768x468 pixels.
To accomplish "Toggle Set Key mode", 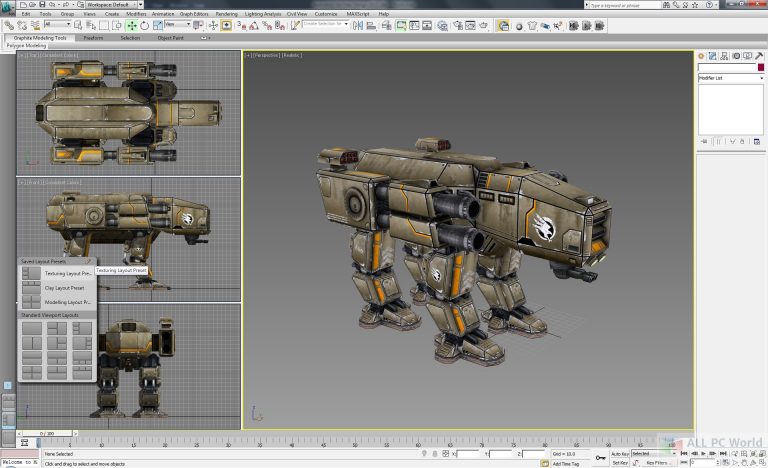I will coord(619,462).
